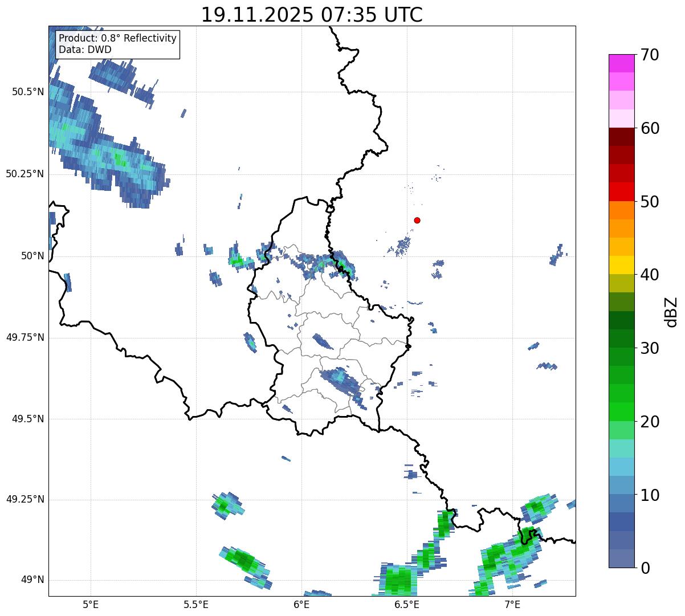The image size is (685, 616).
Task: Click the 'dBZ' colorbar axis label
Action: [671, 311]
